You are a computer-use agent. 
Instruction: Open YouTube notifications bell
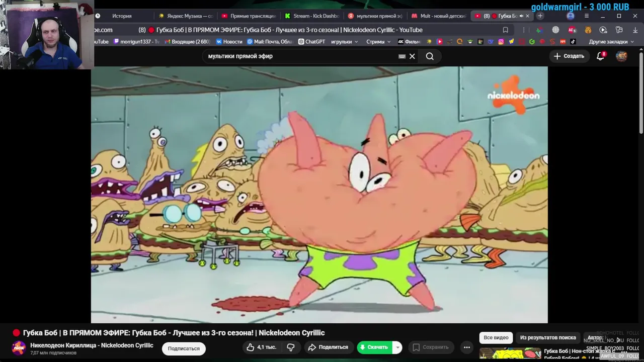[x=600, y=56]
